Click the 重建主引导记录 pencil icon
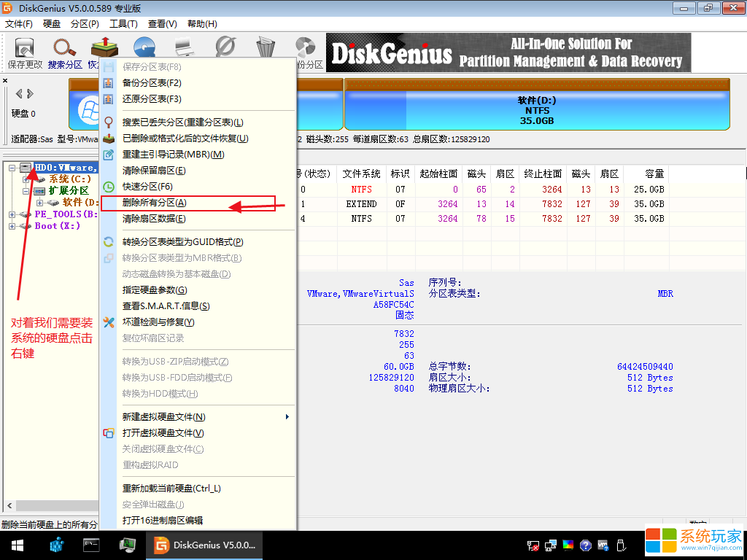Image resolution: width=747 pixels, height=560 pixels. tap(109, 155)
